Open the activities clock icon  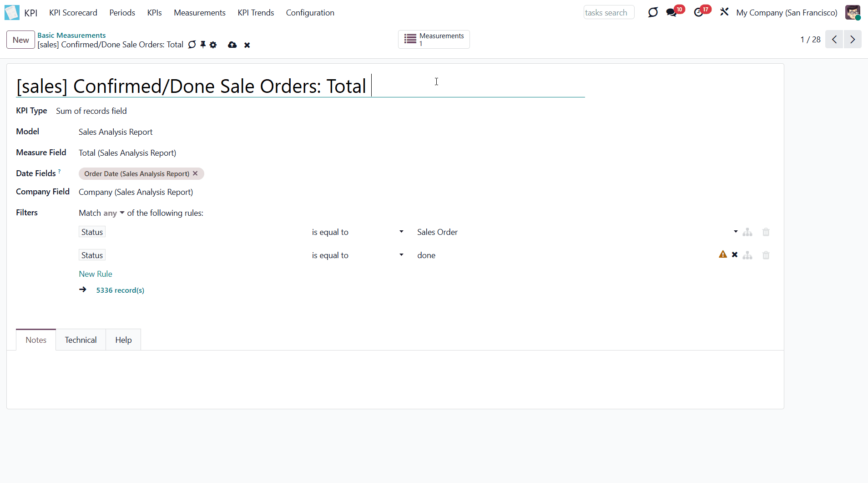point(698,12)
